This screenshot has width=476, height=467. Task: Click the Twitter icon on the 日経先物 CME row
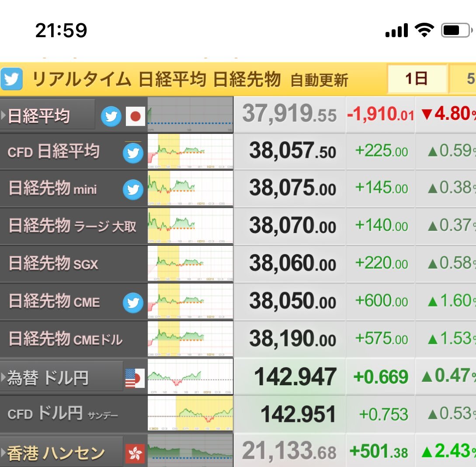(x=132, y=302)
